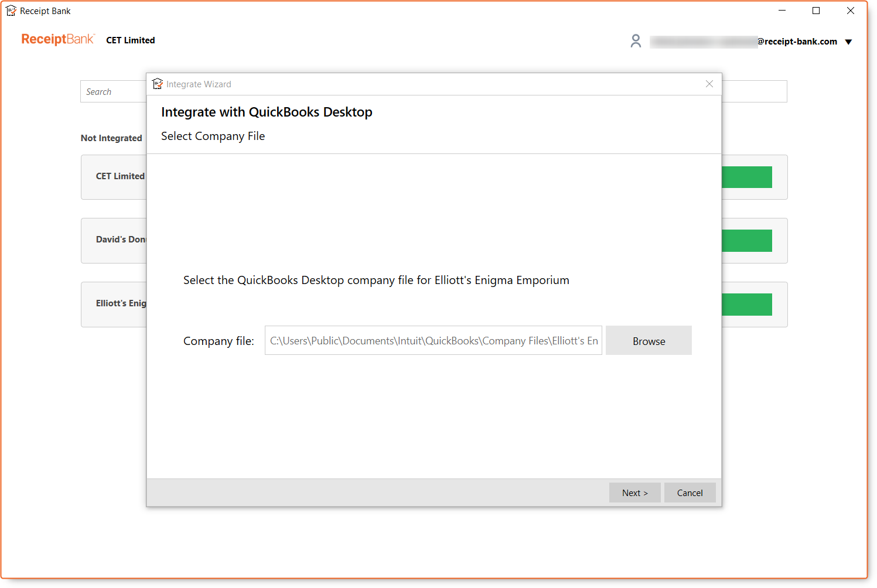Click green button on Elliott's row
Screen dimensions: 877x588
(747, 304)
